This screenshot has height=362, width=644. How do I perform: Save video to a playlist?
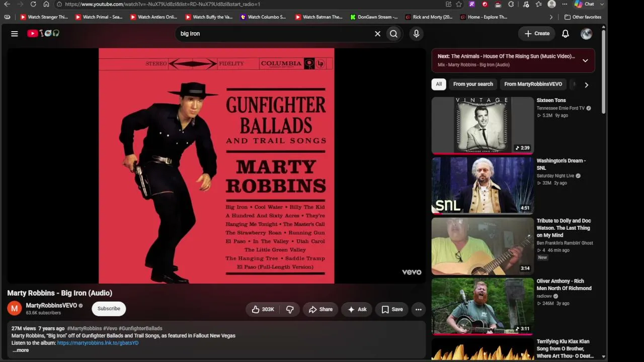(392, 309)
